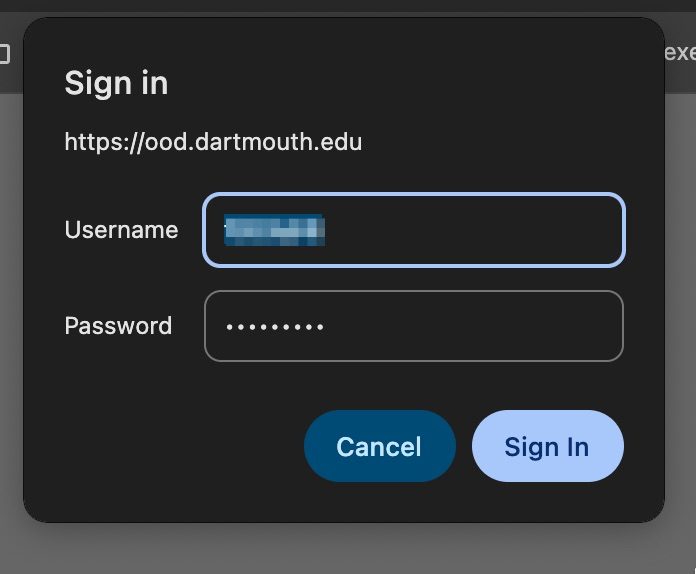Click the https://ood.dartmouth.edu site address text
This screenshot has height=574, width=696.
coord(213,142)
